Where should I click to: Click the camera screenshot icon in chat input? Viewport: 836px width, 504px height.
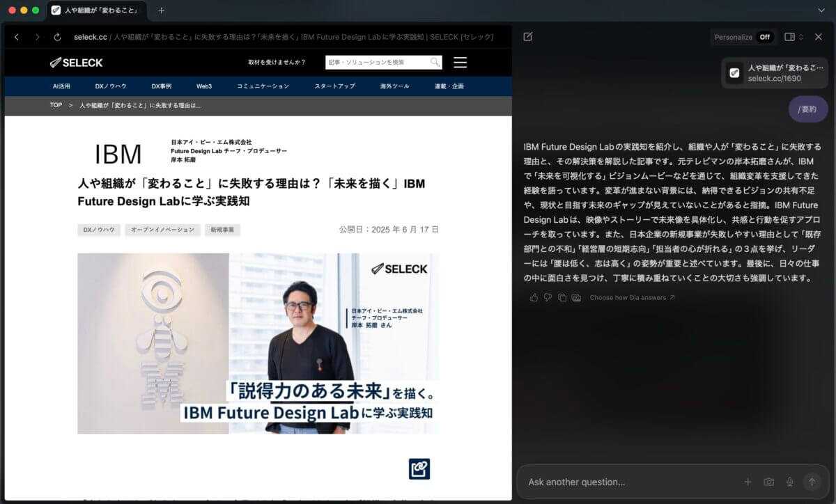768,482
